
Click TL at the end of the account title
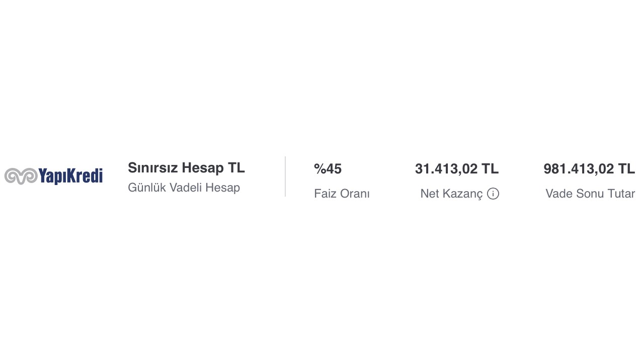click(236, 167)
